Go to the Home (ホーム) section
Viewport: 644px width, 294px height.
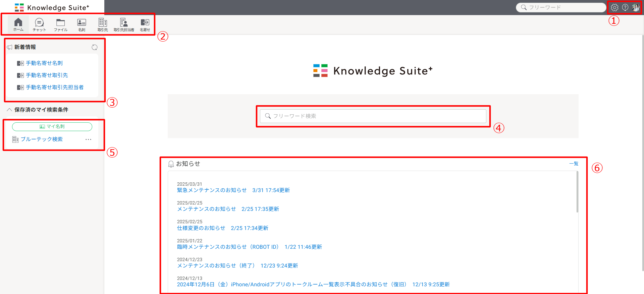coord(18,24)
